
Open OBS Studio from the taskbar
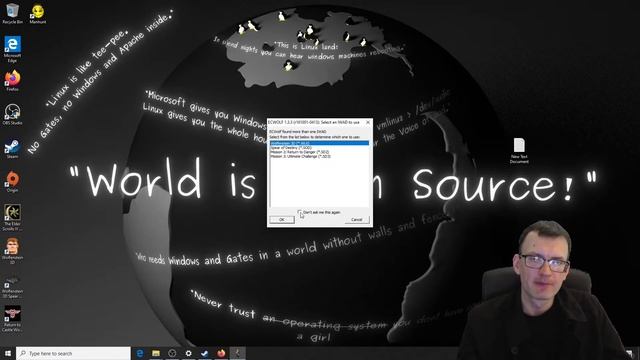[172, 353]
